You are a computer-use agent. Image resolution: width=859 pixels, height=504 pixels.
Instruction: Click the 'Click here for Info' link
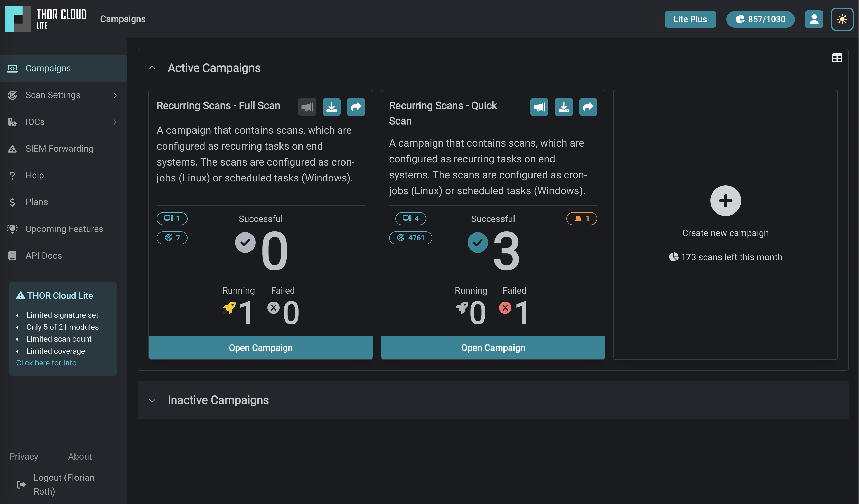click(46, 363)
